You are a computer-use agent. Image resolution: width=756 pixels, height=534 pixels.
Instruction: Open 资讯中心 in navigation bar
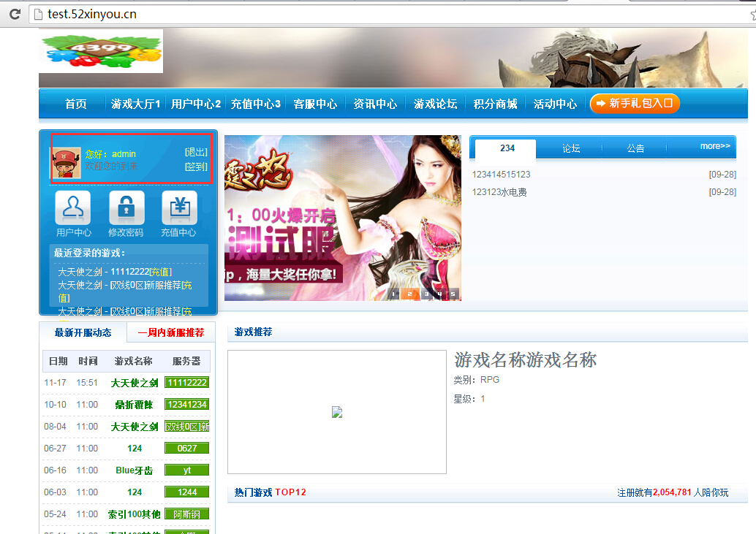pyautogui.click(x=375, y=104)
